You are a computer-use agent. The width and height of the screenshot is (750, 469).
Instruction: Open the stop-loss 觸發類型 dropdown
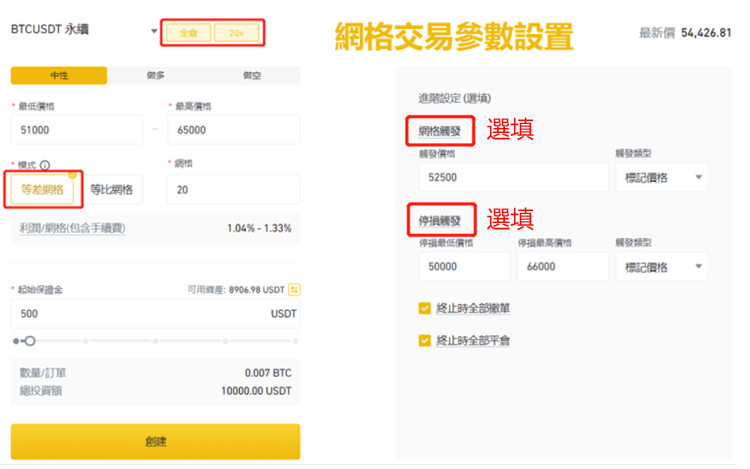661,266
